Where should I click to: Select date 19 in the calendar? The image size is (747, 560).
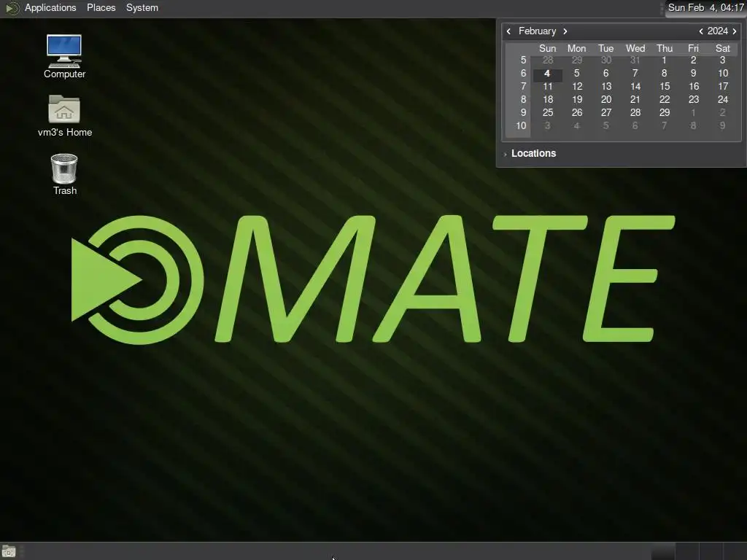[577, 99]
